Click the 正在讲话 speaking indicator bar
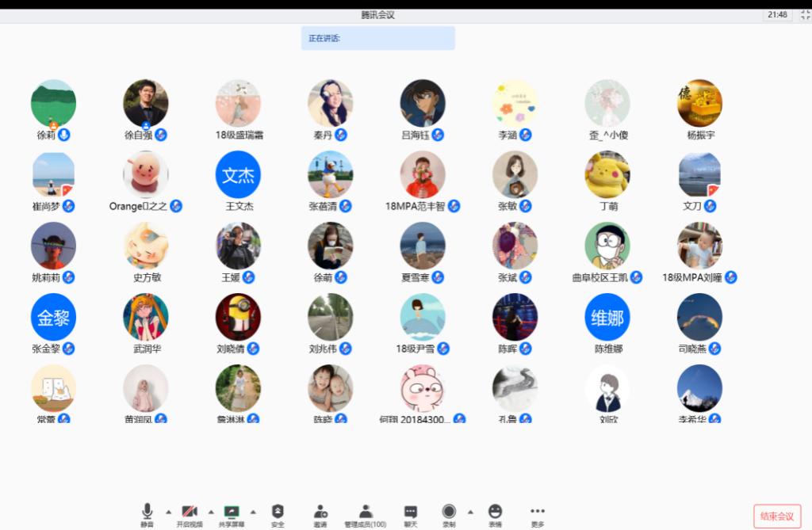Image resolution: width=812 pixels, height=530 pixels. pyautogui.click(x=377, y=38)
